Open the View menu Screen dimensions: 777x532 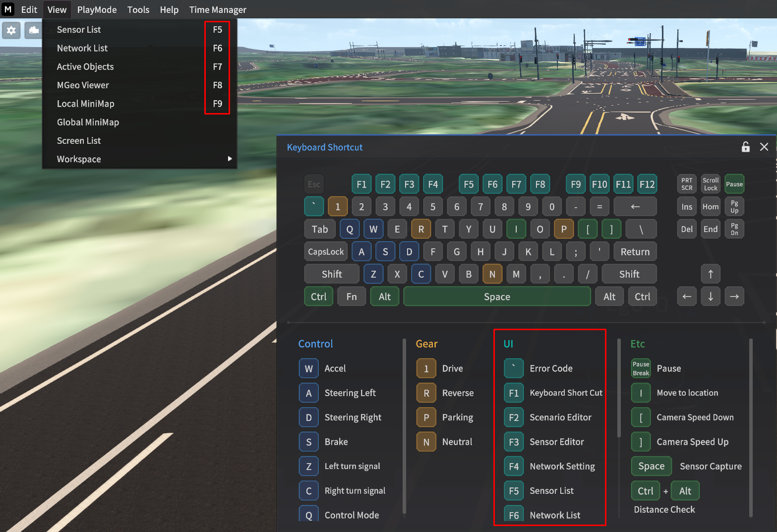pyautogui.click(x=57, y=9)
